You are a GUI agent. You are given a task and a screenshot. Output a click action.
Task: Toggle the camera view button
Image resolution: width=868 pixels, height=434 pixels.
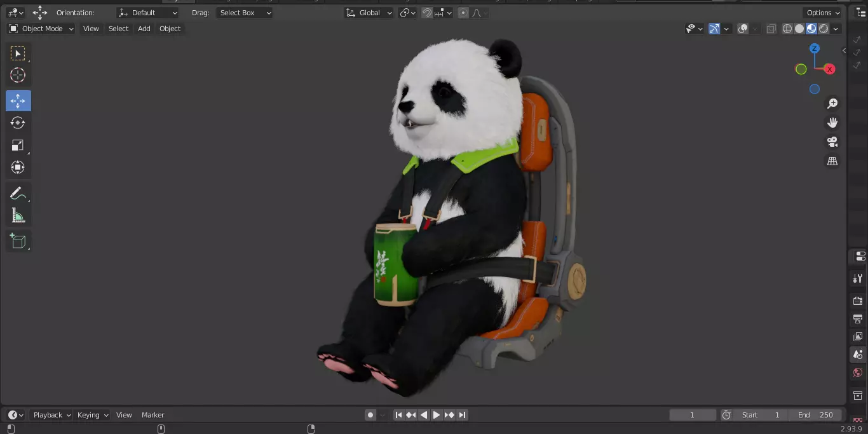point(832,142)
